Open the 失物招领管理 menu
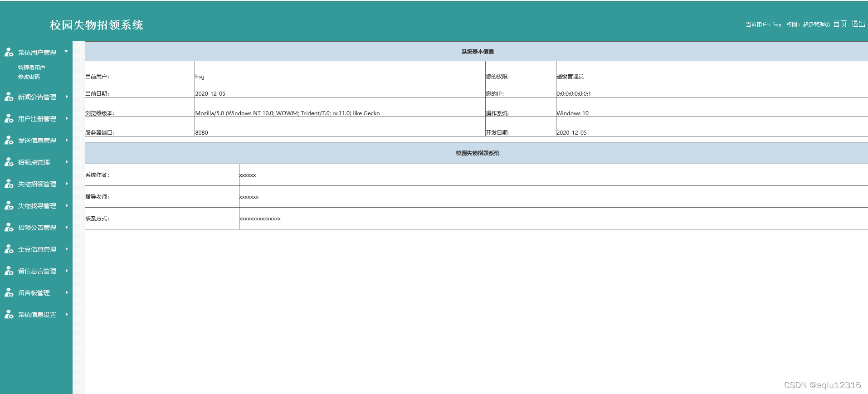This screenshot has width=868, height=394. pos(37,184)
